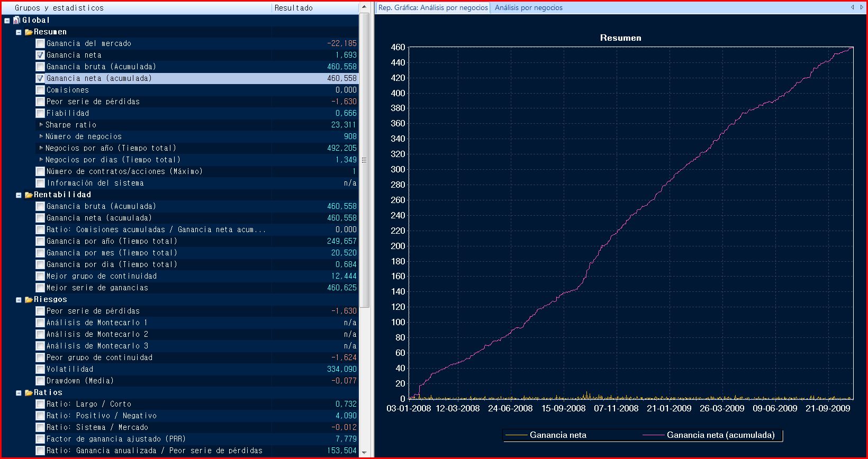
Task: Click the Global building icon
Action: (16, 20)
